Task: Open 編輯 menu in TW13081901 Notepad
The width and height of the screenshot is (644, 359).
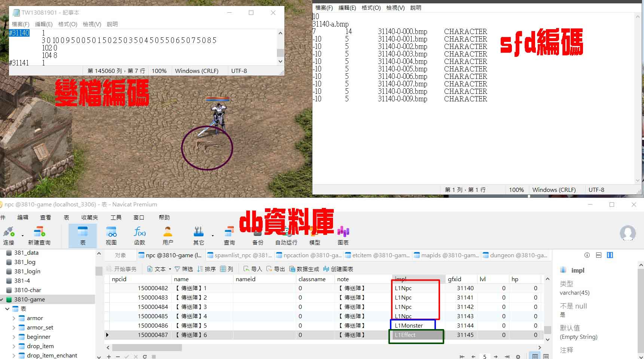Action: tap(43, 24)
